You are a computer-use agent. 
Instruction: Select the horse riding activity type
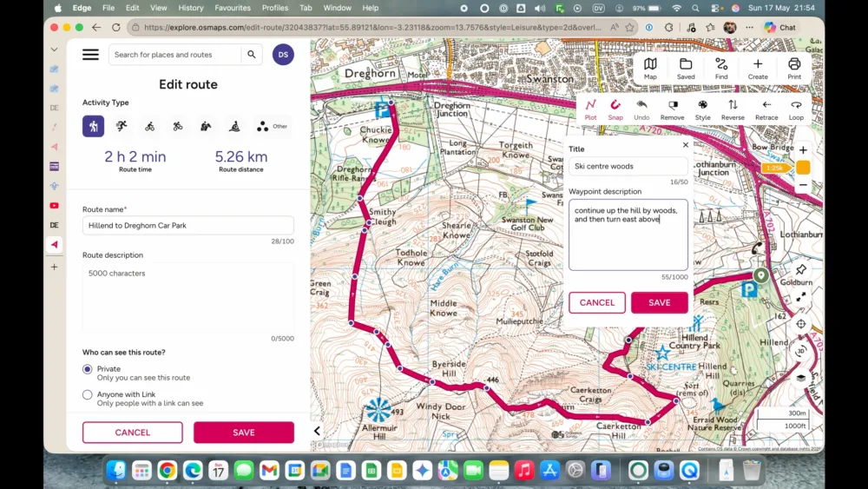206,126
